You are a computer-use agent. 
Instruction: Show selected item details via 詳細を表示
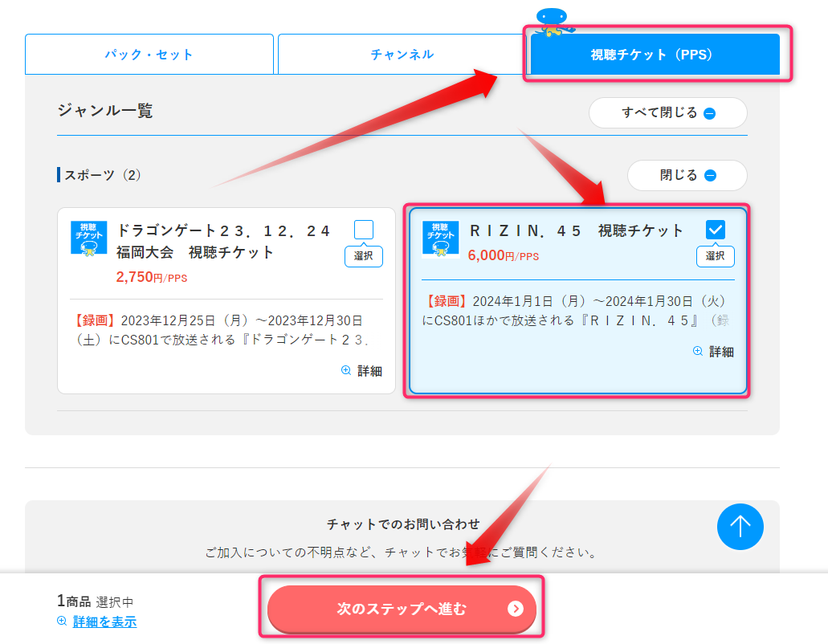(x=104, y=622)
